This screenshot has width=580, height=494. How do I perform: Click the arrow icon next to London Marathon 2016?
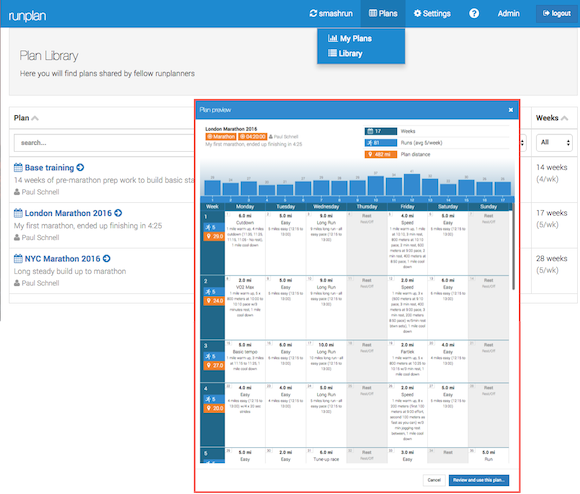[118, 213]
